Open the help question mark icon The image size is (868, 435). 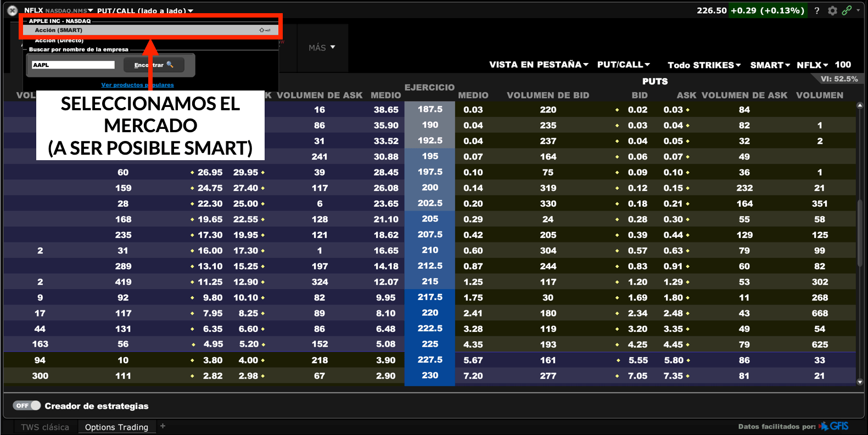point(817,10)
